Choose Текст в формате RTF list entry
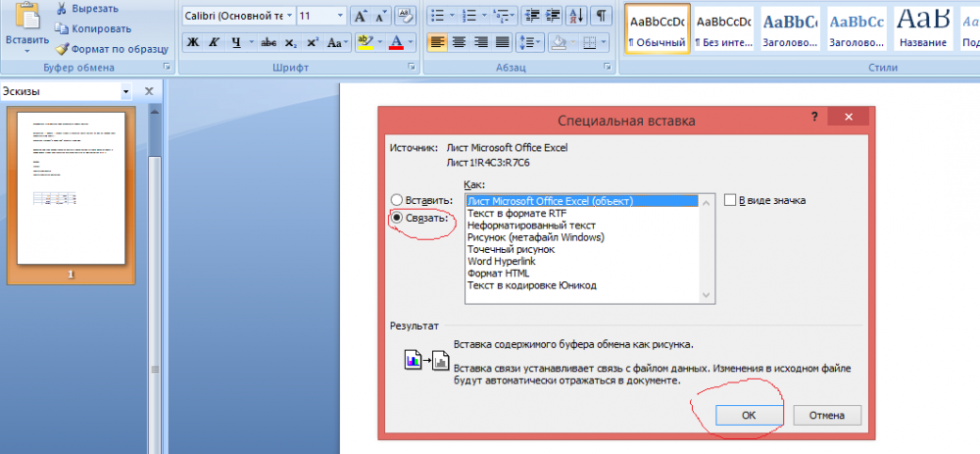The width and height of the screenshot is (980, 454). coord(516,213)
